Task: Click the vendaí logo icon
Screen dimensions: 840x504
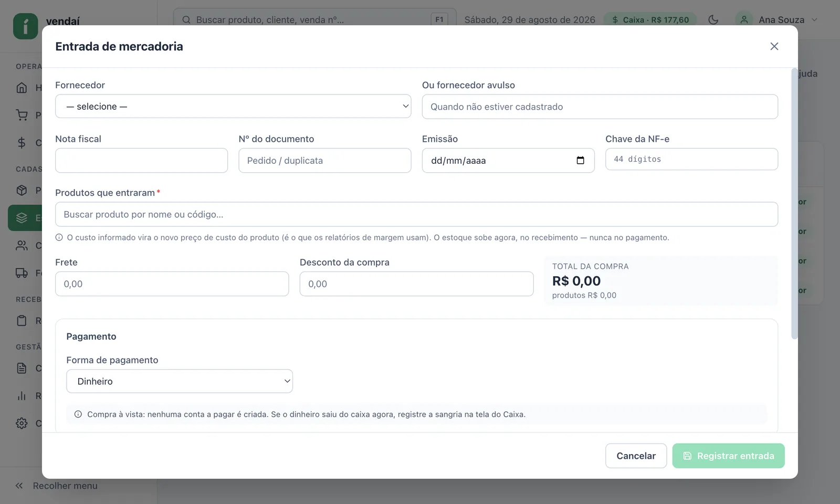Action: point(25,26)
